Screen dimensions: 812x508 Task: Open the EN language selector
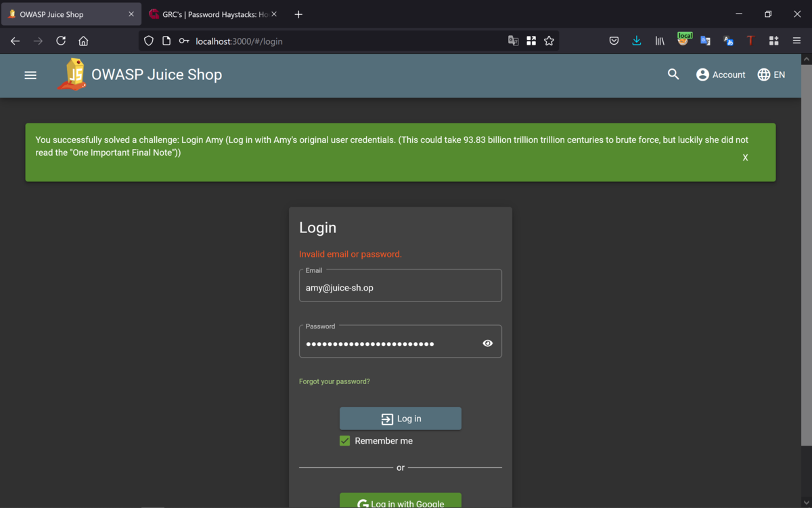pyautogui.click(x=771, y=75)
